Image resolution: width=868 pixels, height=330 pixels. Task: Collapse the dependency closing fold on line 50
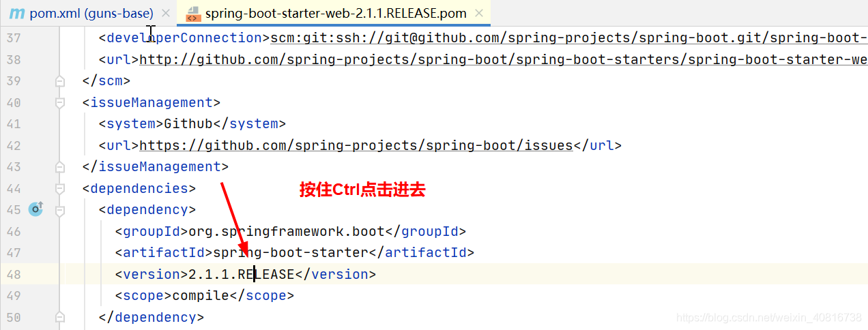pyautogui.click(x=59, y=317)
